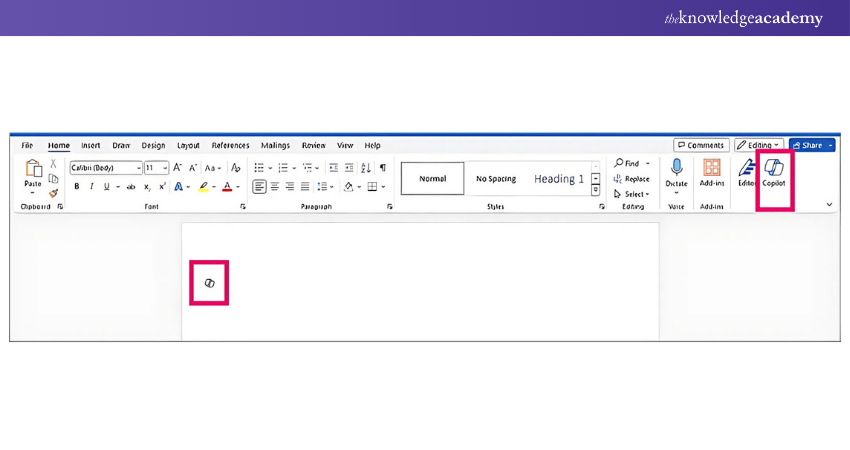
Task: Apply center text alignment
Action: point(275,186)
